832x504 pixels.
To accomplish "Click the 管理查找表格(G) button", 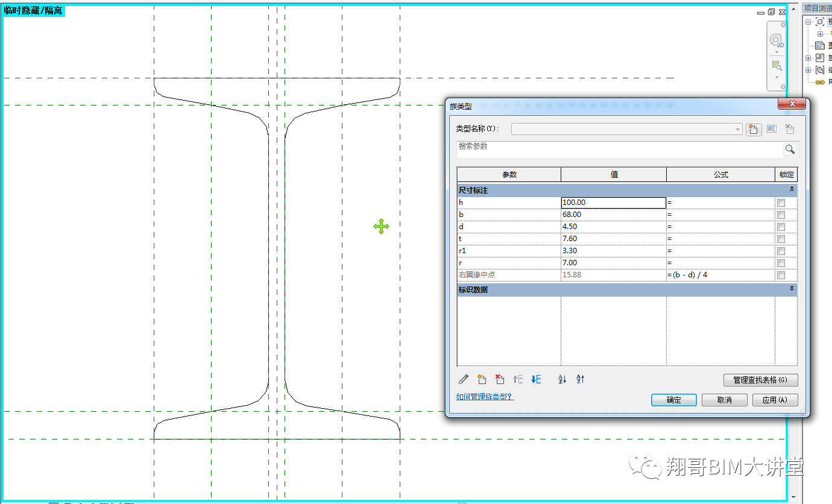I will tap(760, 380).
